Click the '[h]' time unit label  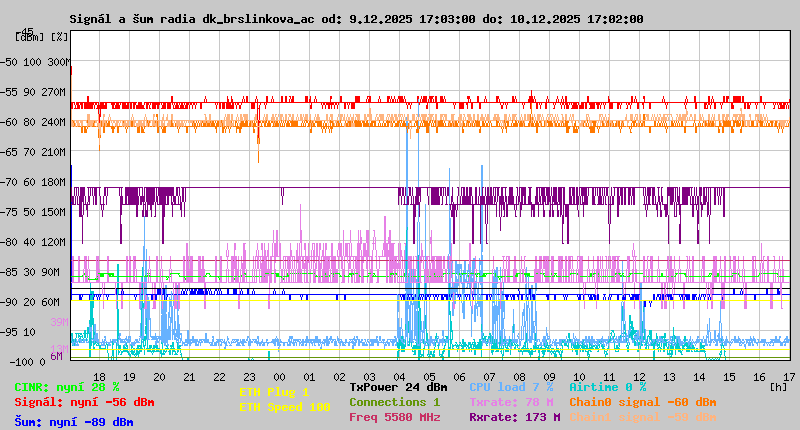click(x=779, y=387)
